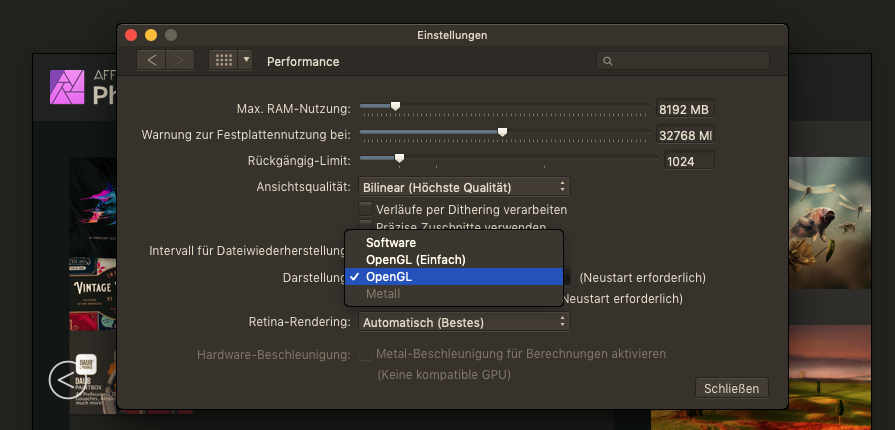
Task: Click the Affinity Photo logo icon
Action: point(66,88)
